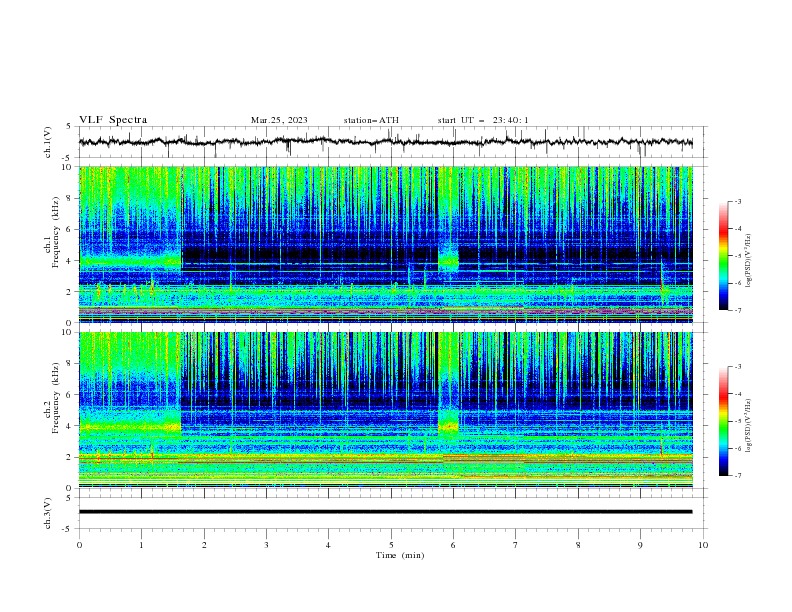Click the "ch.1(V)" waveform axis label
This screenshot has height=612, width=792.
coord(48,142)
